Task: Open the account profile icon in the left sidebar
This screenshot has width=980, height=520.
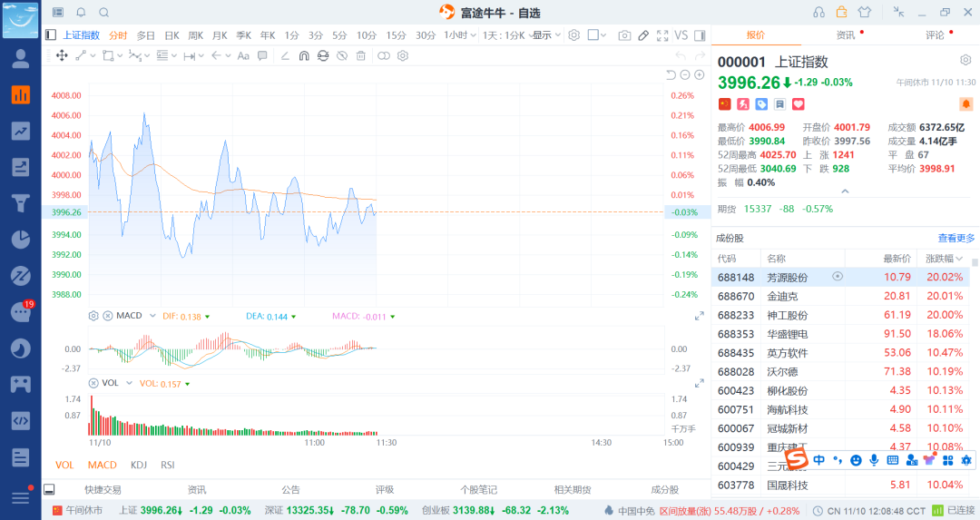Action: tap(21, 58)
